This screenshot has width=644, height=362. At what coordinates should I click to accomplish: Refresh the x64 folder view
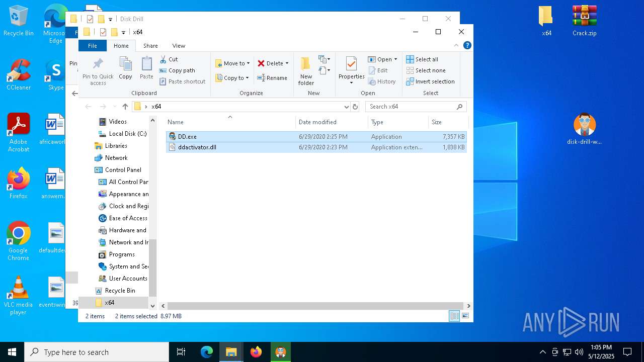pos(355,107)
